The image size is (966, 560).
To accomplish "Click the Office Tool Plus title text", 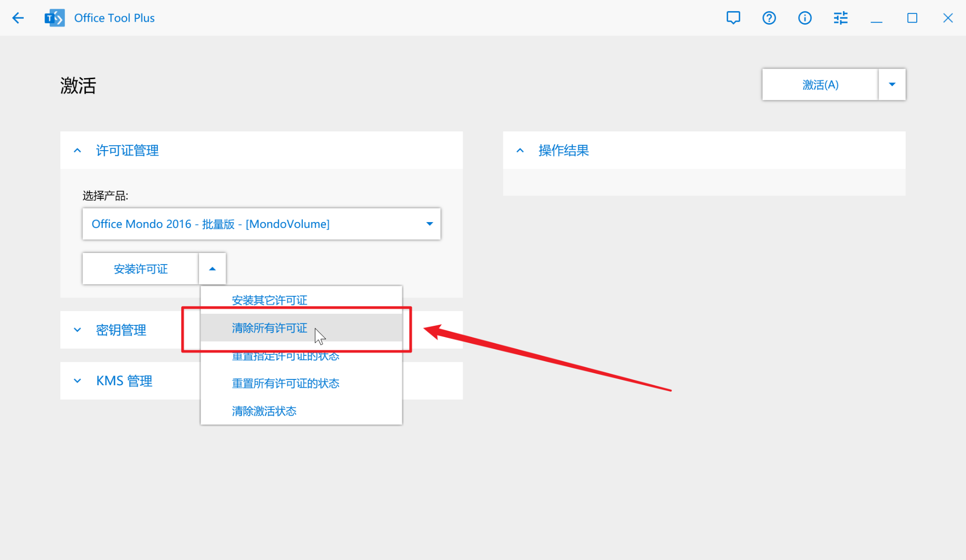I will point(114,18).
